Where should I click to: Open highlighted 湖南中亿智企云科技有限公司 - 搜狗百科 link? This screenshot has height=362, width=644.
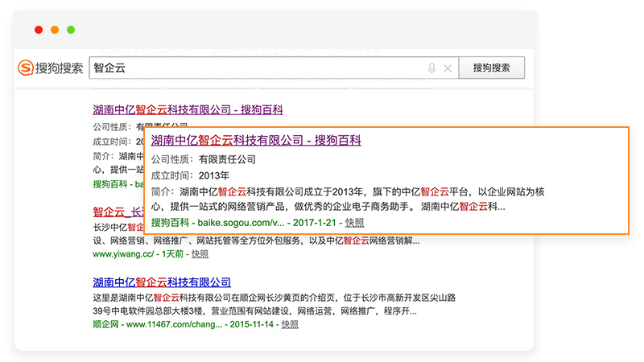[256, 140]
